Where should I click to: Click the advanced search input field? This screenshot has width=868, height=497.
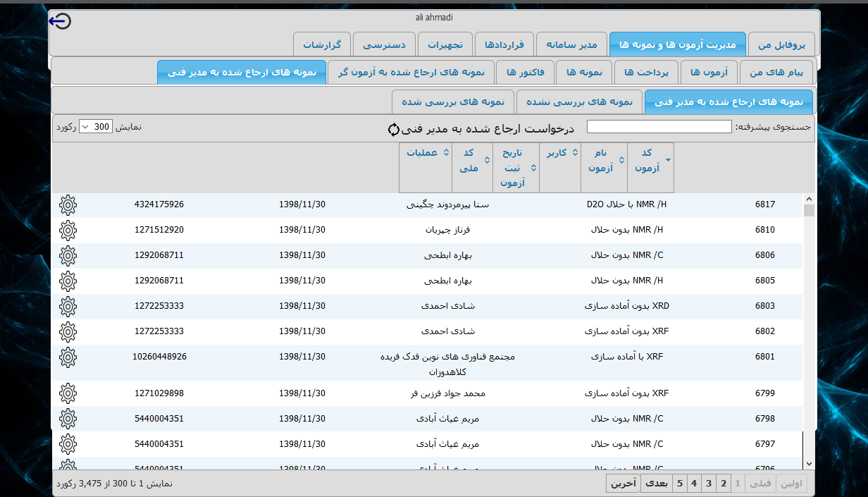pyautogui.click(x=659, y=127)
